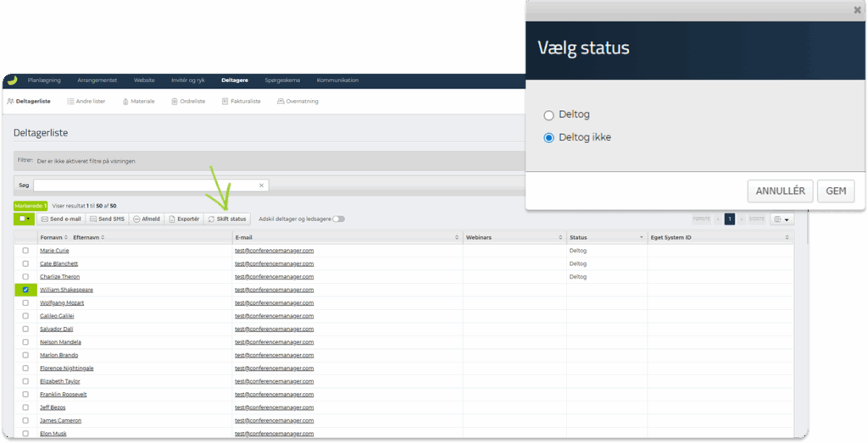Click the Eksportér document icon
Screen dimensions: 868x443
(x=171, y=219)
